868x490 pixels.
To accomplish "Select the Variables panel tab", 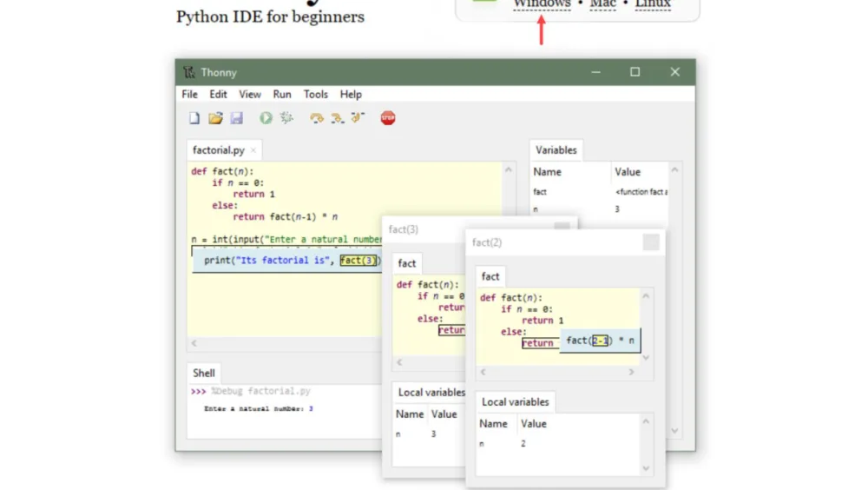I will [x=556, y=150].
